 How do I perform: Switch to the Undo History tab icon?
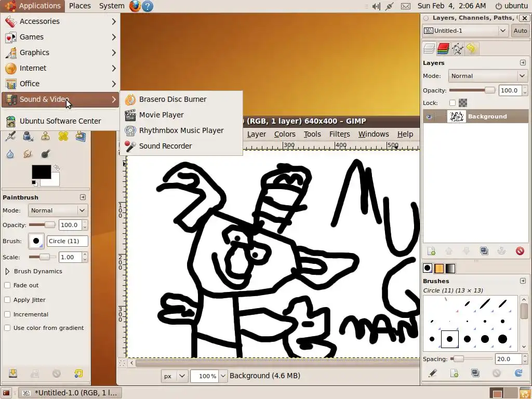click(471, 48)
